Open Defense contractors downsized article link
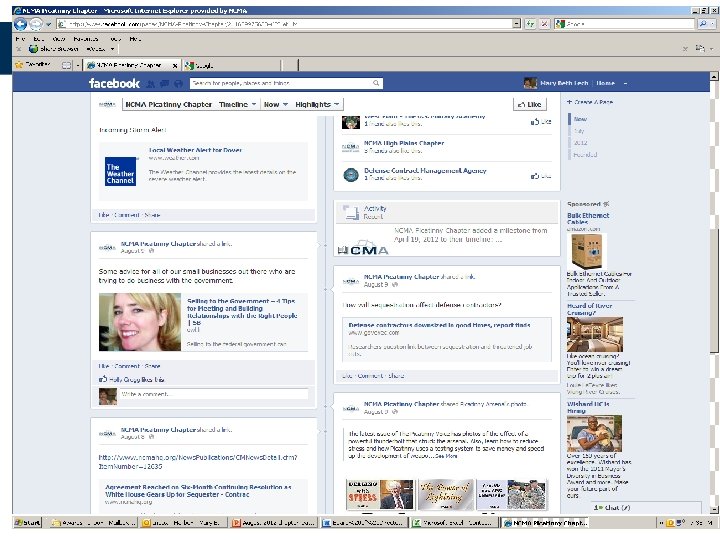Viewport: 720px width, 540px height. coord(439,325)
